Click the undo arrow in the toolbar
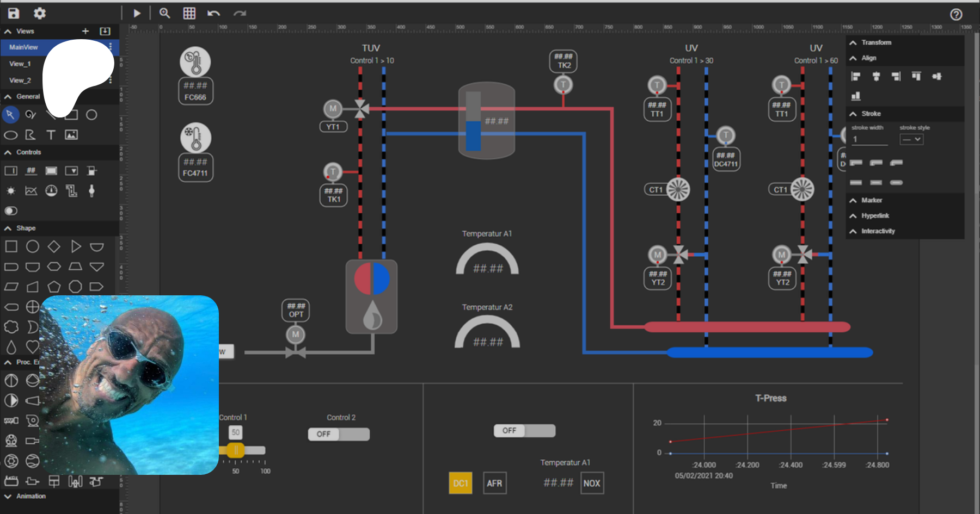Screen dimensions: 980x514 pos(213,14)
